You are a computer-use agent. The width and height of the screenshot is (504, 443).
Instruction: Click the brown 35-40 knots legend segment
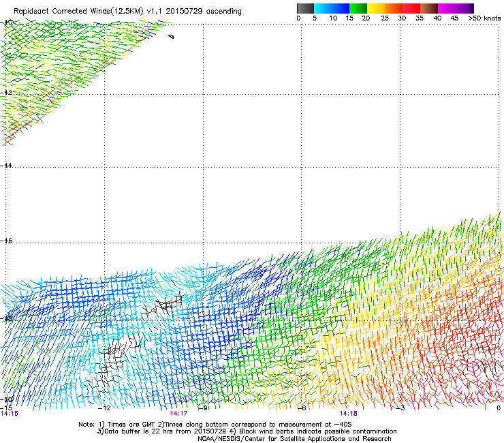tap(429, 8)
